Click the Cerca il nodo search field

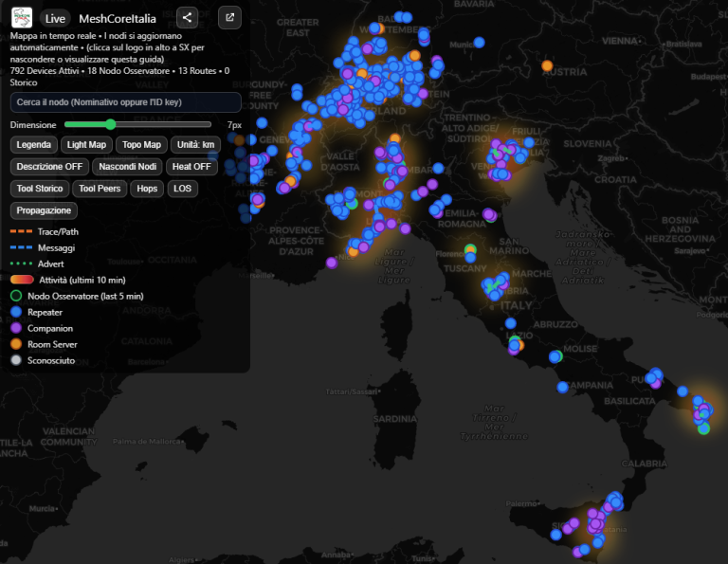coord(126,101)
